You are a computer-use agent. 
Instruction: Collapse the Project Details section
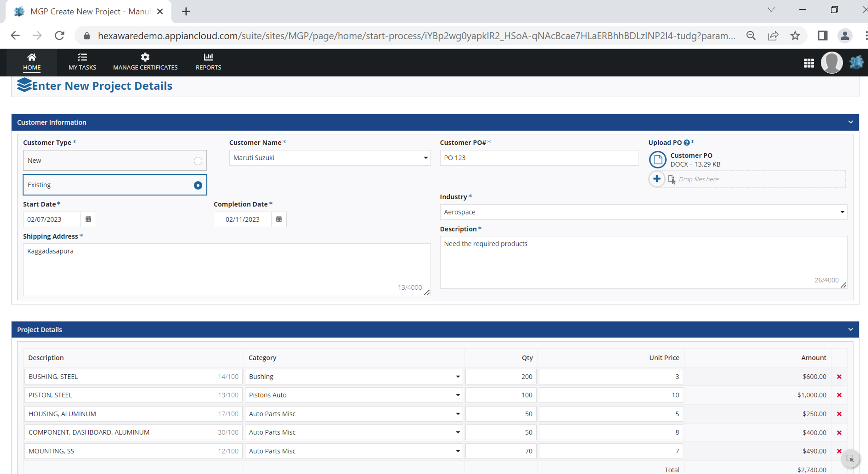click(850, 329)
